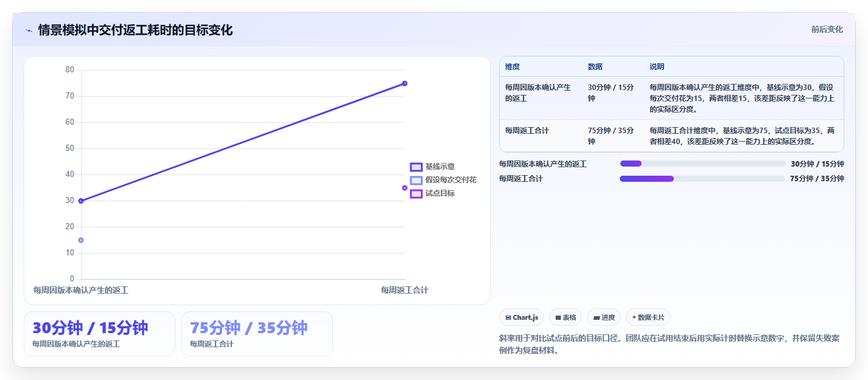The width and height of the screenshot is (868, 380).
Task: Click the 试点目标 data point at 35
Action: [405, 188]
